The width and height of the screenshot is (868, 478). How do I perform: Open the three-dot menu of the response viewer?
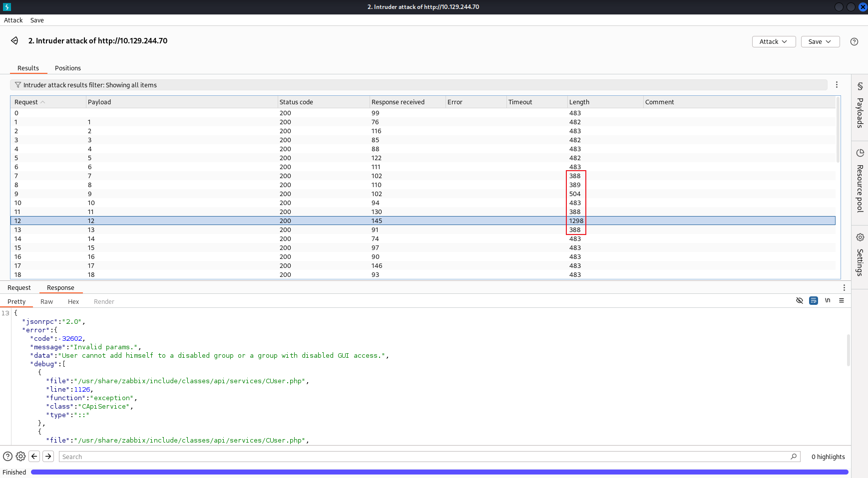(x=844, y=288)
